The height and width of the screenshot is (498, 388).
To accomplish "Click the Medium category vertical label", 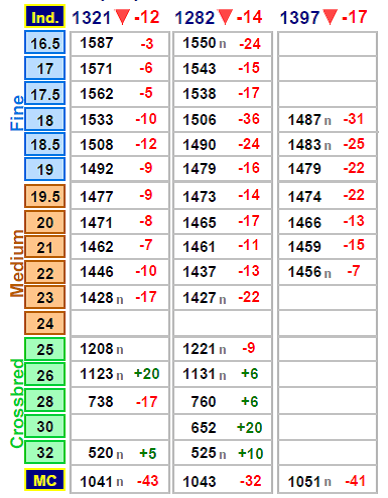I will (x=17, y=263).
